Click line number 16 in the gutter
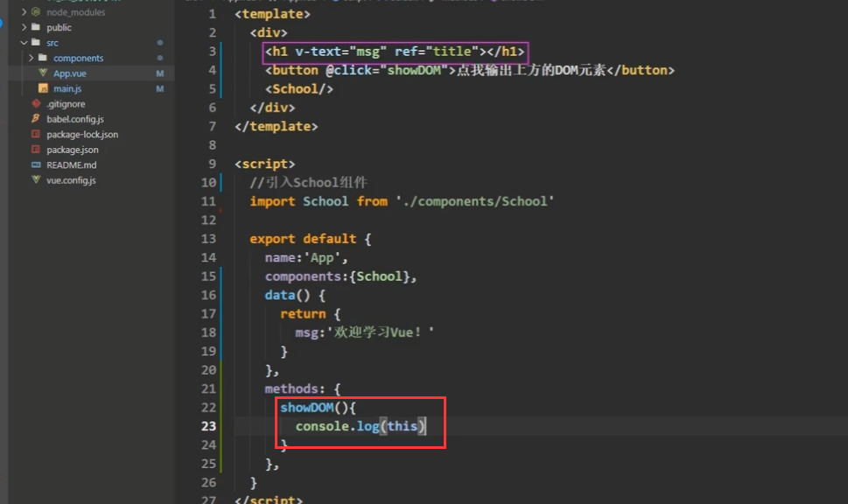Viewport: 848px width, 504px height. (x=208, y=295)
